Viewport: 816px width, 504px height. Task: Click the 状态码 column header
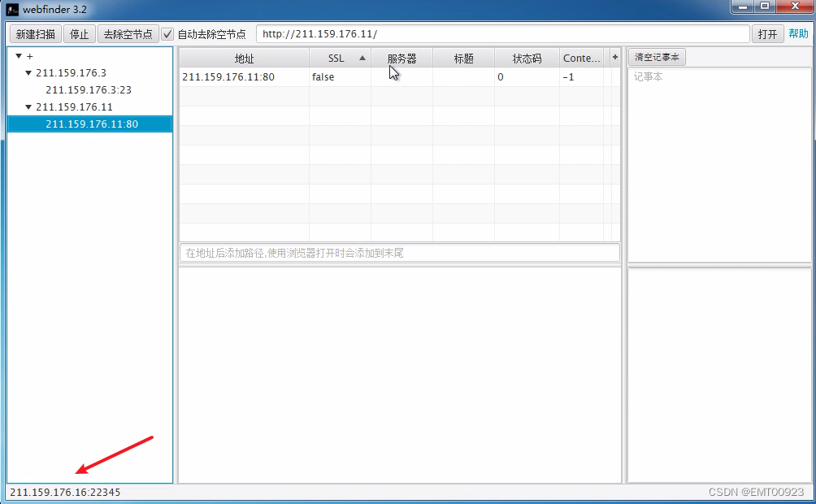point(527,58)
